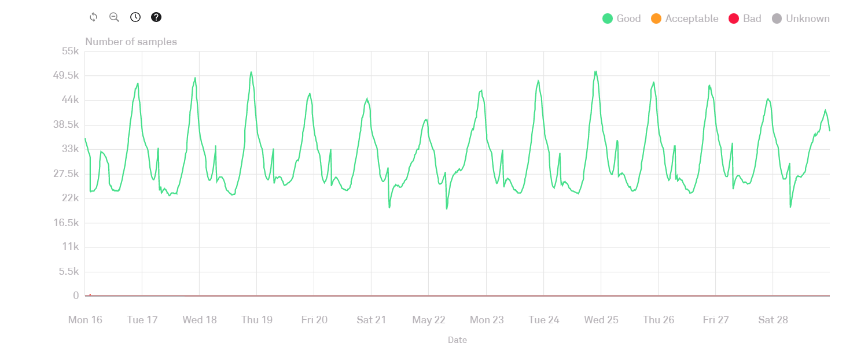Click the Number of samples axis title
Image resolution: width=868 pixels, height=358 pixels.
pyautogui.click(x=131, y=42)
